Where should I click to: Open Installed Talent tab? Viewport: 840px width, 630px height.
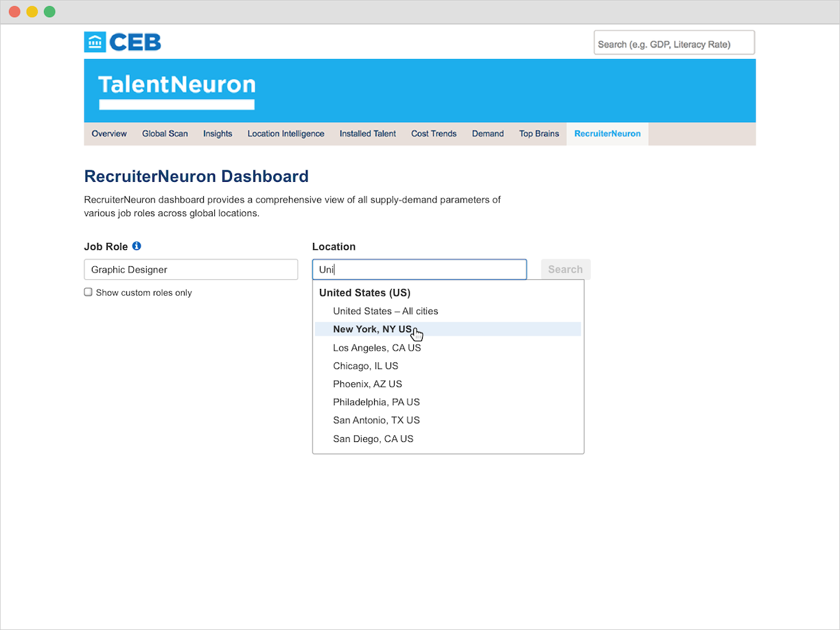pyautogui.click(x=368, y=134)
